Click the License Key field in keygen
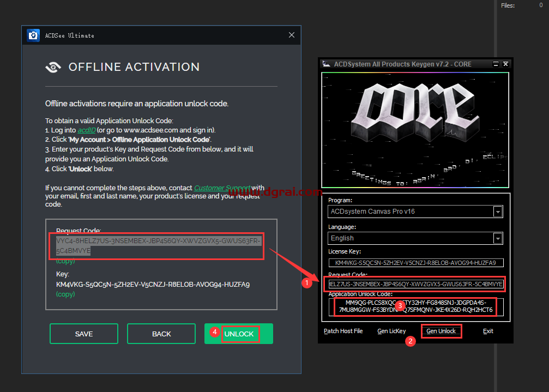The image size is (549, 392). pyautogui.click(x=415, y=263)
